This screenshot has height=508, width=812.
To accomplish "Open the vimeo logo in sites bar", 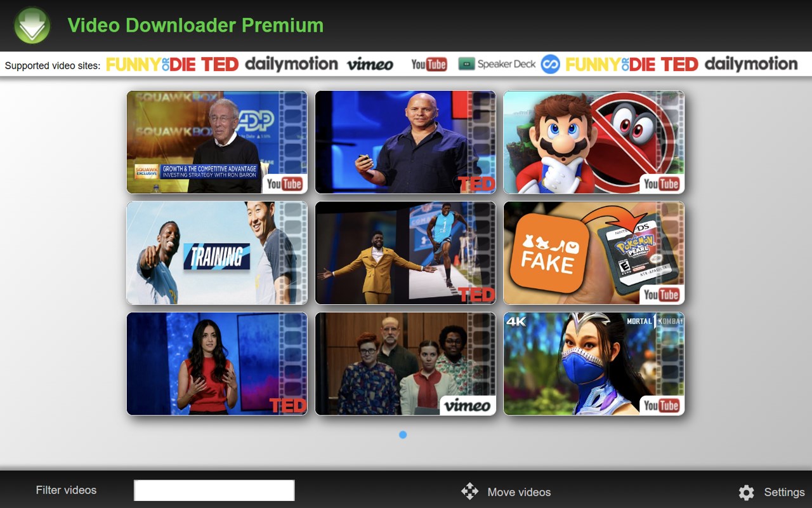I will click(x=370, y=64).
